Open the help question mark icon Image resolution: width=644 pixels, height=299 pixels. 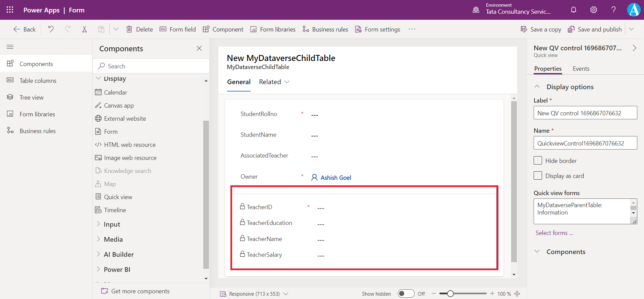point(613,10)
